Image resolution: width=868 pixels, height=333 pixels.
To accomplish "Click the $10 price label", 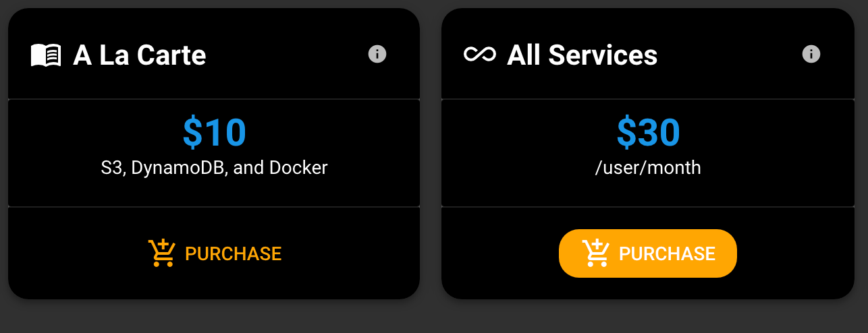I will (214, 133).
